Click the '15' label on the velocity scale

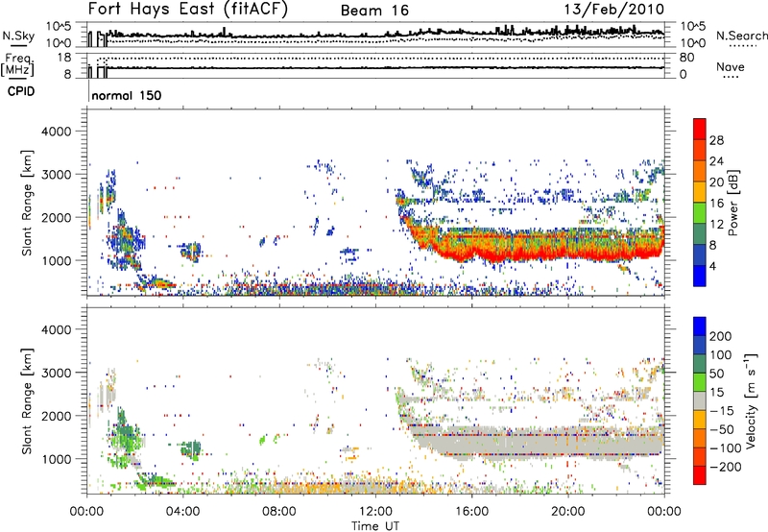(716, 393)
